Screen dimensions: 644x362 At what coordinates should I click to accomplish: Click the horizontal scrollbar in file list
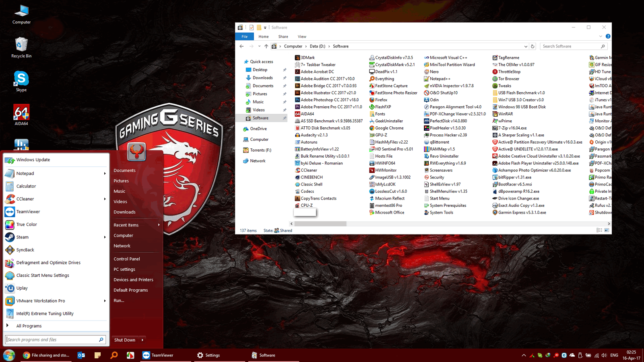pyautogui.click(x=320, y=224)
